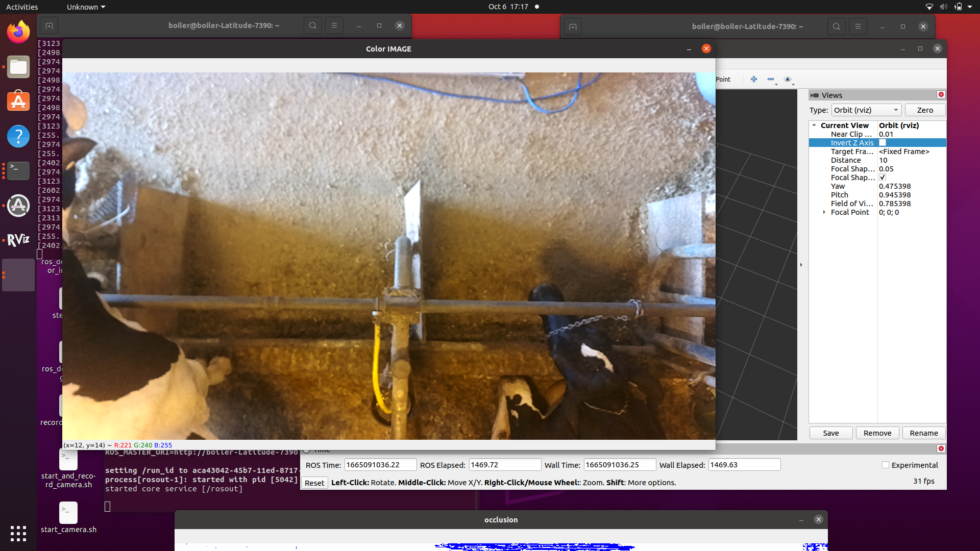This screenshot has width=980, height=551.
Task: Launch Ubuntu Software from the dock
Action: coord(18,102)
